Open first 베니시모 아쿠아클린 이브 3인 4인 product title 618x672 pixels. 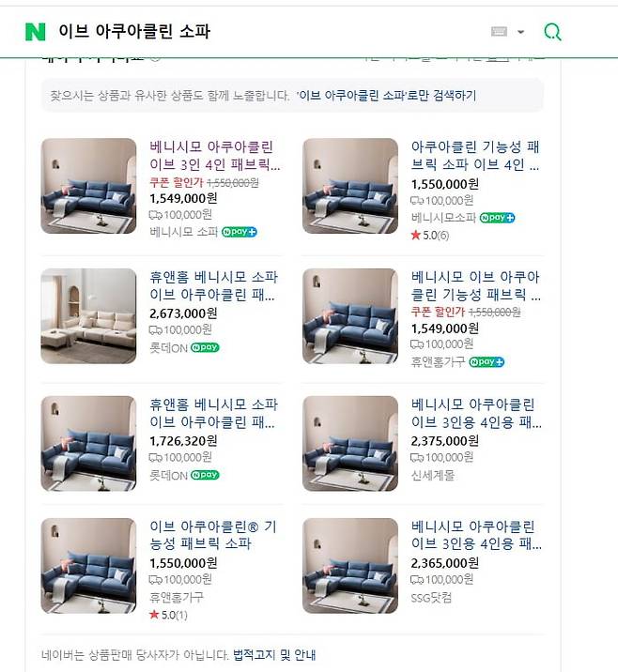(x=214, y=156)
